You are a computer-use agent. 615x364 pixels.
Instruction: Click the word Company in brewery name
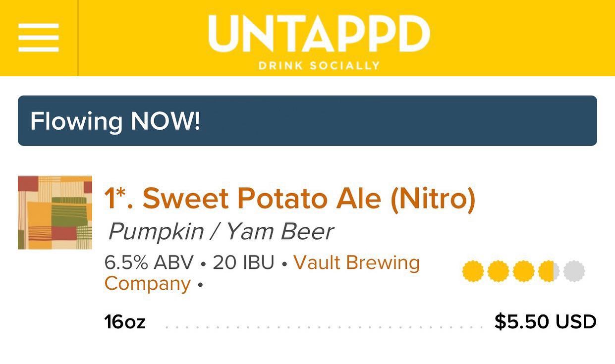point(148,284)
